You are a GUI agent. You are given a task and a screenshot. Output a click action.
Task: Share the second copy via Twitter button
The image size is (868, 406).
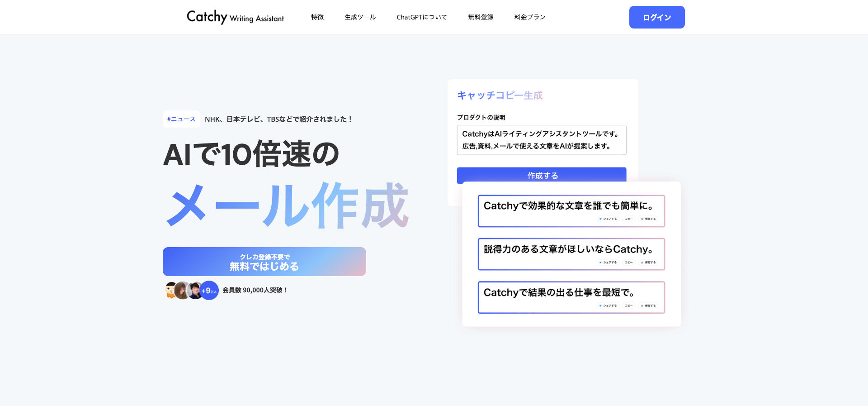click(x=608, y=262)
